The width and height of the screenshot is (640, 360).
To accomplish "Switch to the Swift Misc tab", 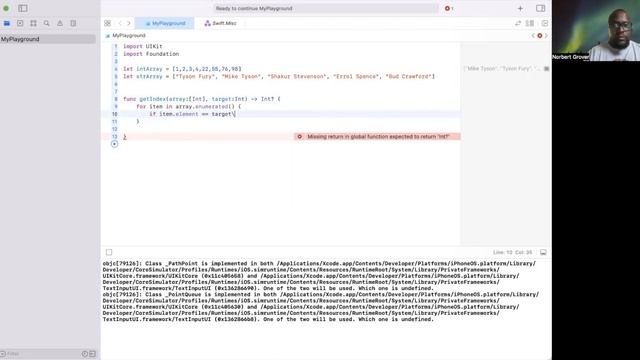I will pyautogui.click(x=220, y=23).
